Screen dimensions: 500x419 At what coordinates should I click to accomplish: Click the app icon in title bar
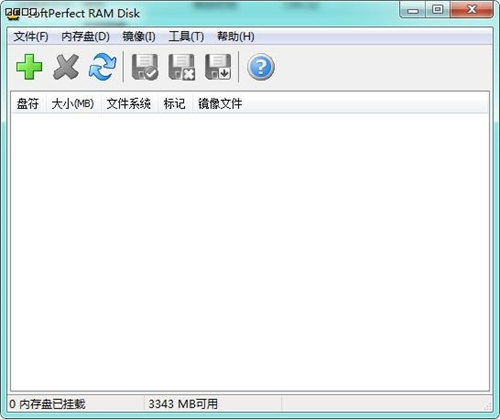tap(13, 13)
